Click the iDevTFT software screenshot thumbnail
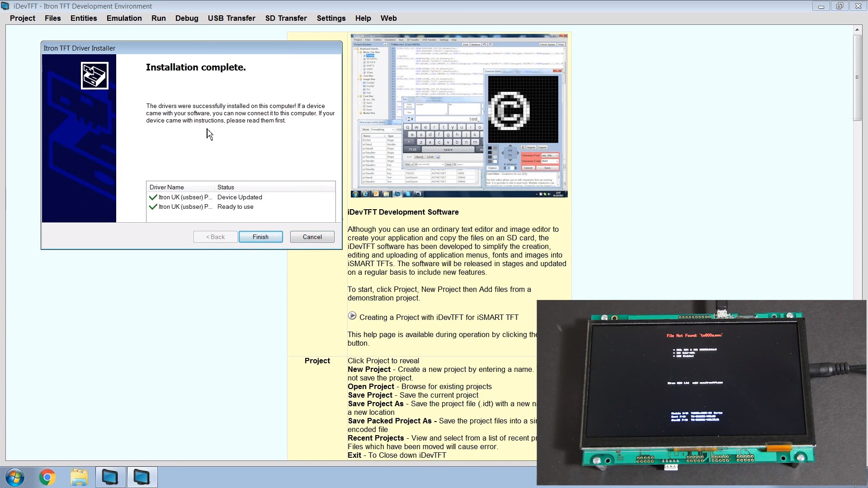 [x=459, y=116]
